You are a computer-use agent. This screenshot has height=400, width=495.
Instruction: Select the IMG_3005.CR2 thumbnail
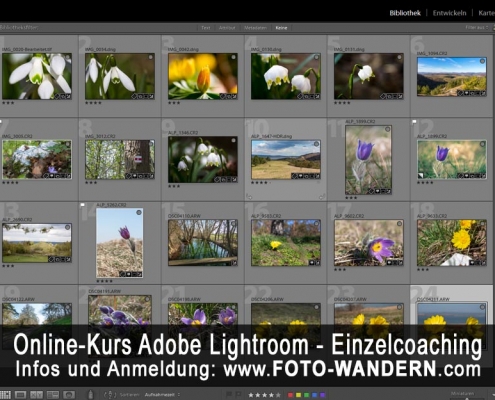click(37, 160)
